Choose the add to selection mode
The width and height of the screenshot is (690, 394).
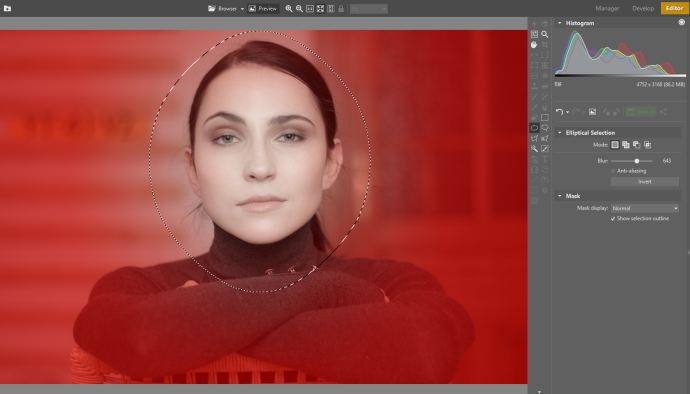click(626, 144)
